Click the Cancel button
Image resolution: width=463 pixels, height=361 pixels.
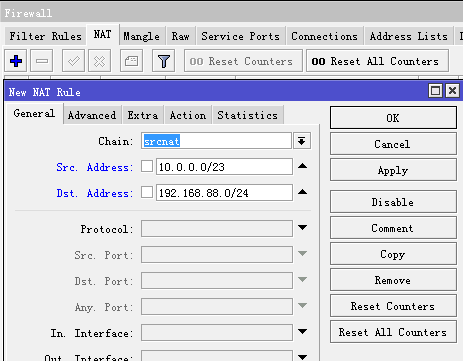tap(393, 144)
